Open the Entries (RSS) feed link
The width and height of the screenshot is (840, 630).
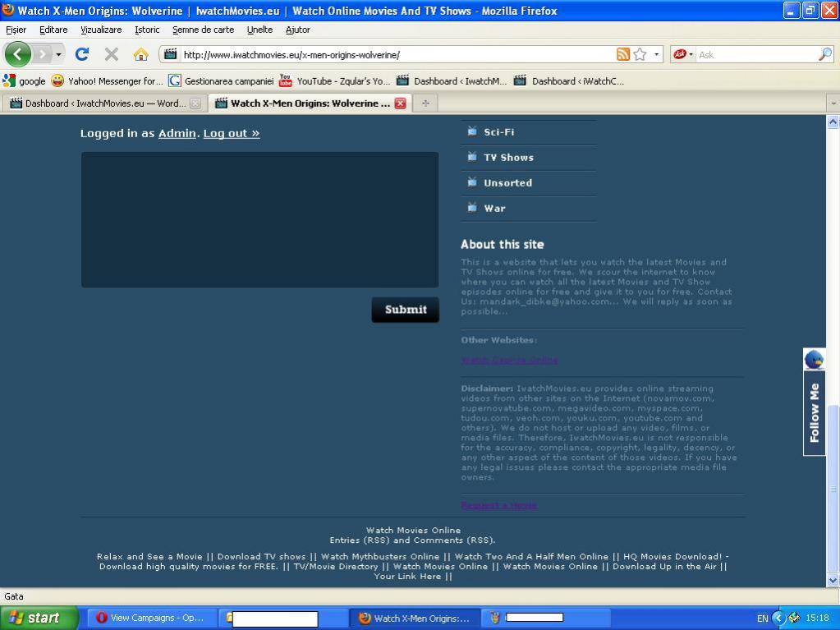(x=360, y=540)
